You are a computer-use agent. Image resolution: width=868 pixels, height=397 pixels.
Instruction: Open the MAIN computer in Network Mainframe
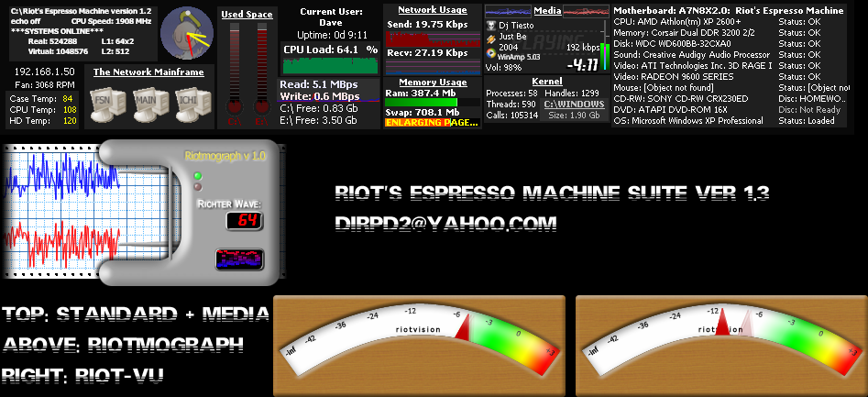click(x=150, y=104)
